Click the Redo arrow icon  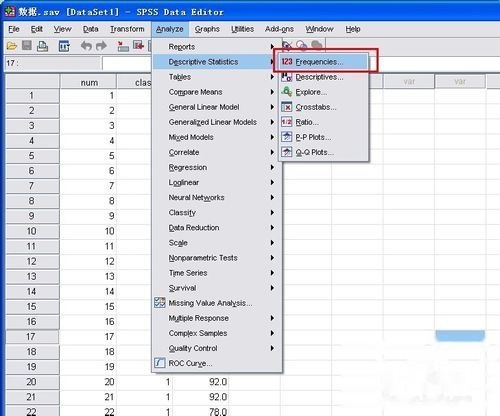[x=101, y=46]
